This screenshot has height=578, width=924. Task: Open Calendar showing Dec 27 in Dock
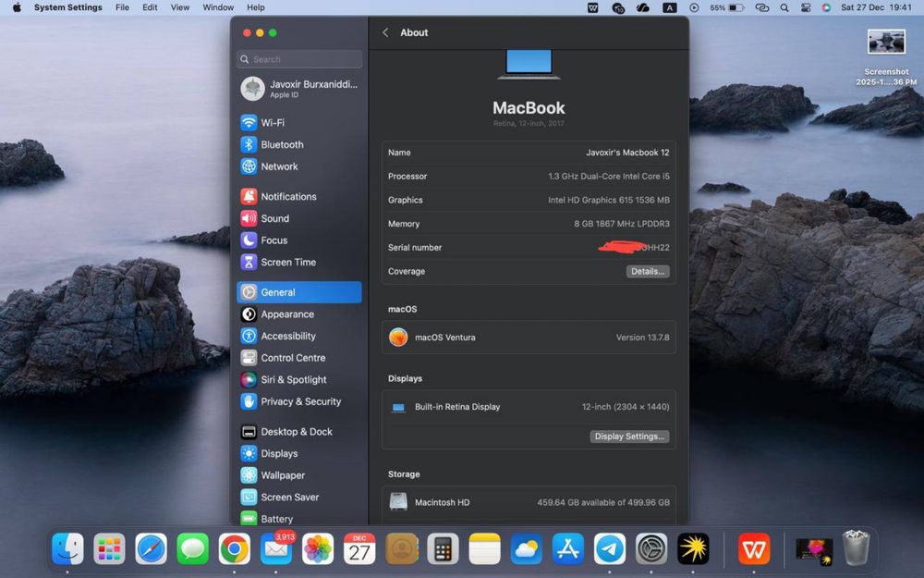(x=359, y=549)
